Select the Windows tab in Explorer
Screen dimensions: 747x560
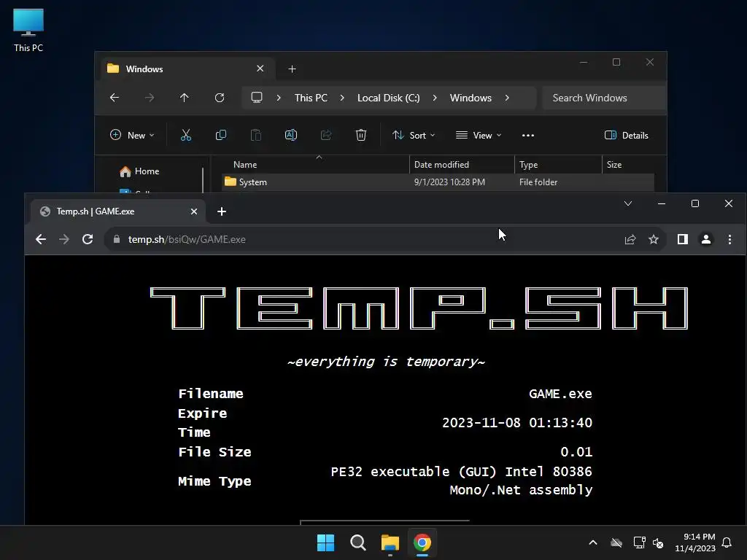[x=187, y=69]
